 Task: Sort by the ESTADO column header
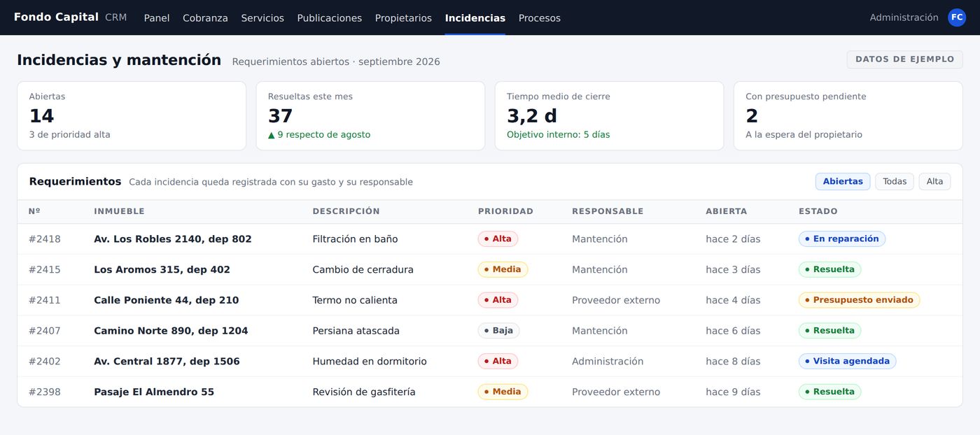point(818,211)
